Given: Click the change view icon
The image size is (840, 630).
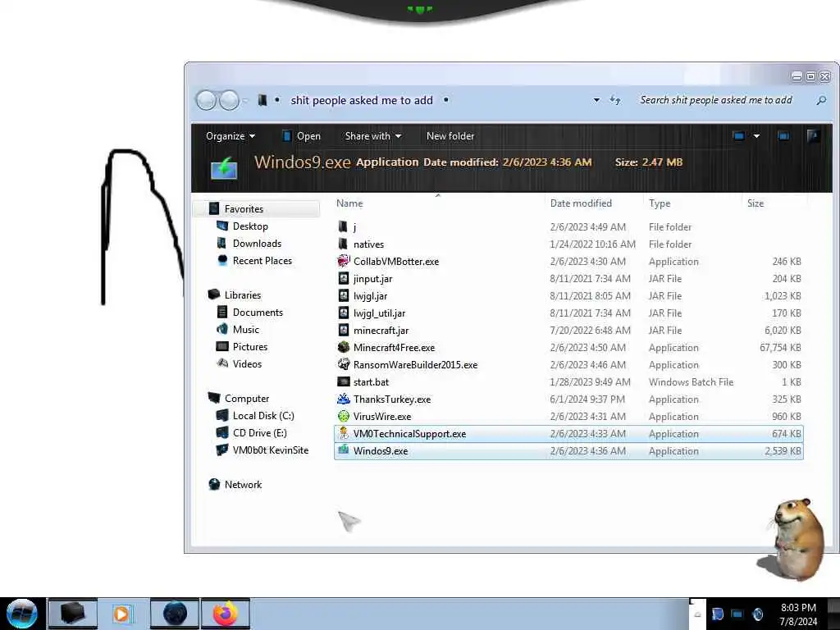Looking at the screenshot, I should tap(739, 136).
